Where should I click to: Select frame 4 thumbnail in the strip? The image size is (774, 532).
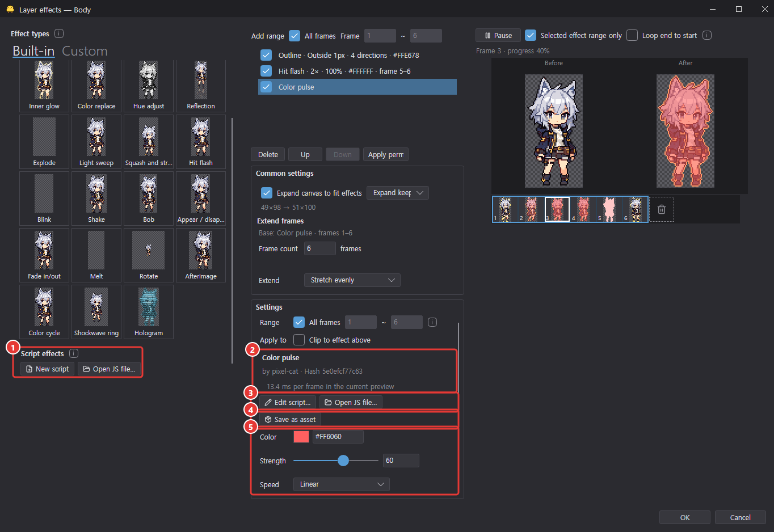(583, 209)
